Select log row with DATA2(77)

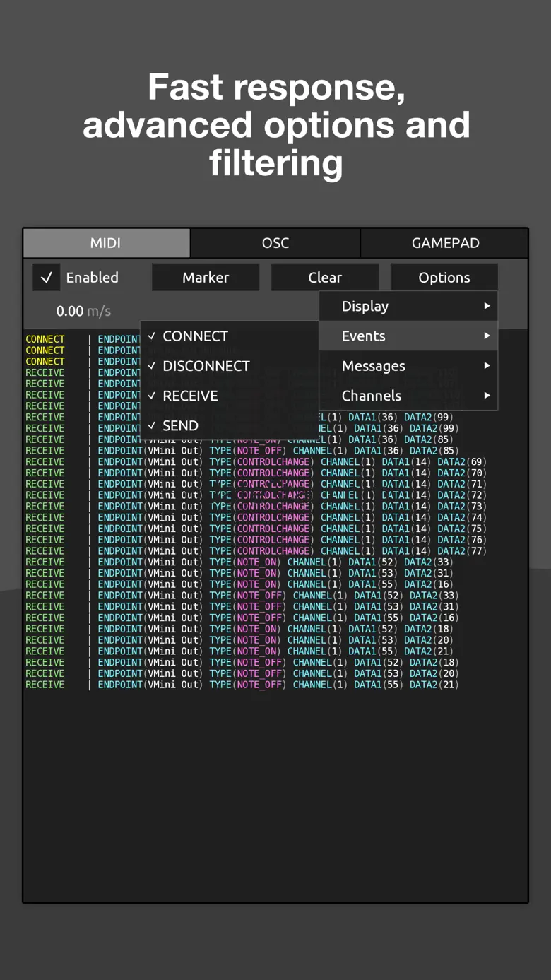point(256,550)
